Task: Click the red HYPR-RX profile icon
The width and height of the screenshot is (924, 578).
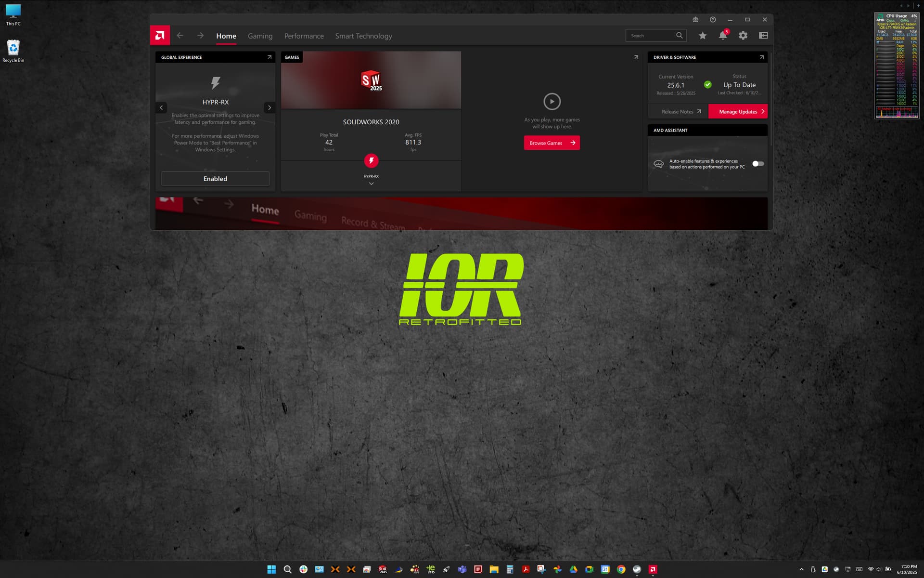Action: click(371, 161)
